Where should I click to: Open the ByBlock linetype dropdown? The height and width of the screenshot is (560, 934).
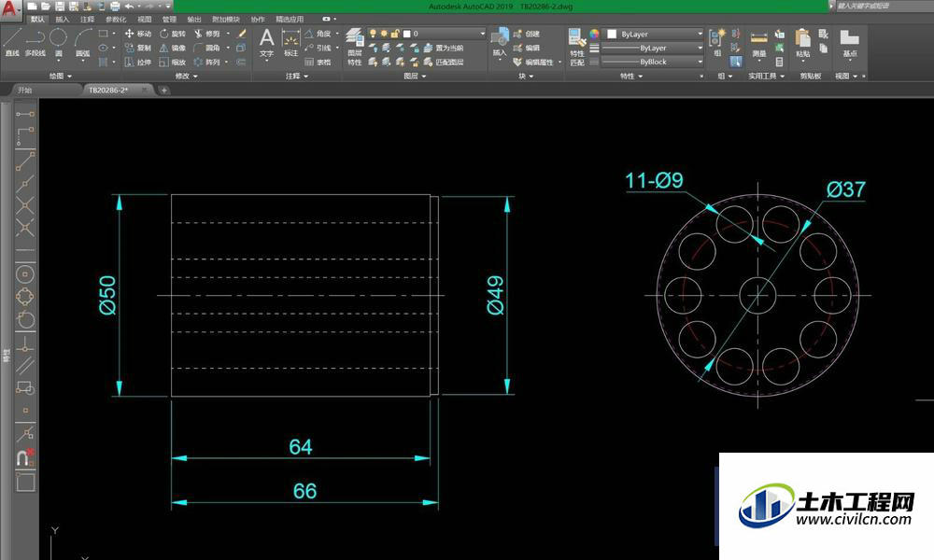point(654,62)
